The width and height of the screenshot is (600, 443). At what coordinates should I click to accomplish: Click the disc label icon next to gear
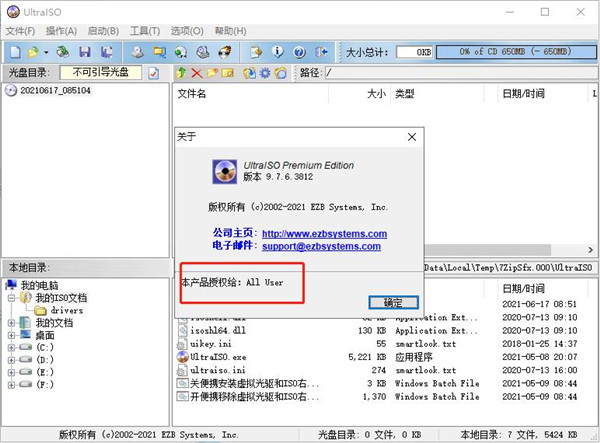[x=280, y=73]
